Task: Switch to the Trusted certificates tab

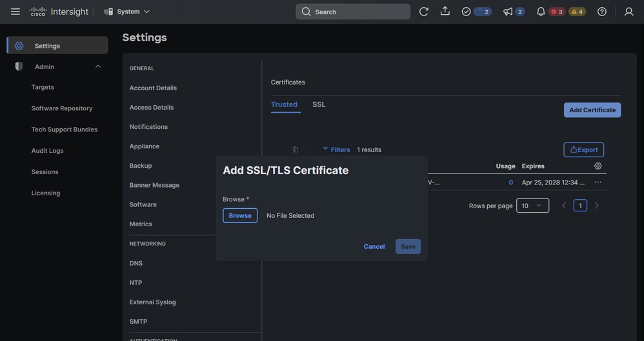Action: [284, 104]
